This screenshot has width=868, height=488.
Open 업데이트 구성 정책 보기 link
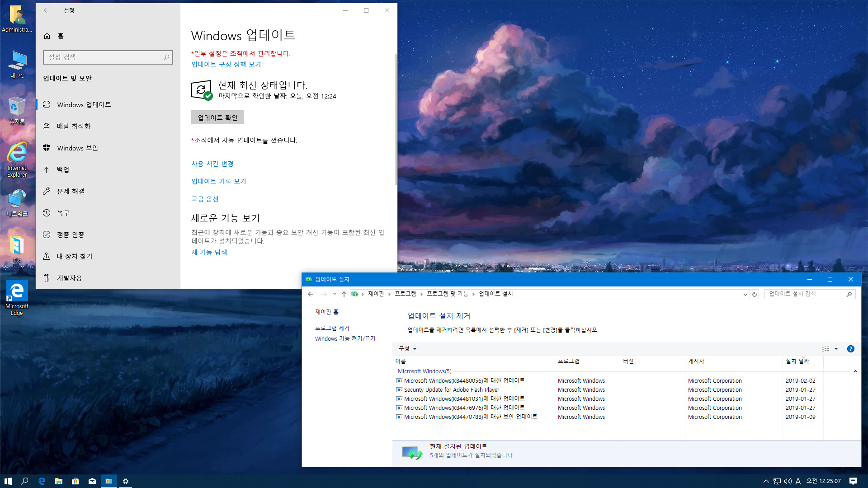(226, 64)
